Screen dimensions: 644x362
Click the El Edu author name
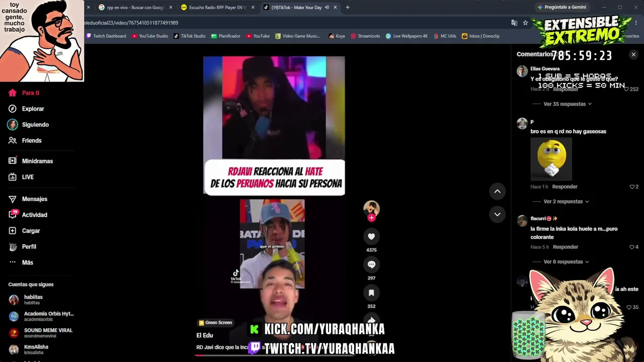pyautogui.click(x=205, y=335)
